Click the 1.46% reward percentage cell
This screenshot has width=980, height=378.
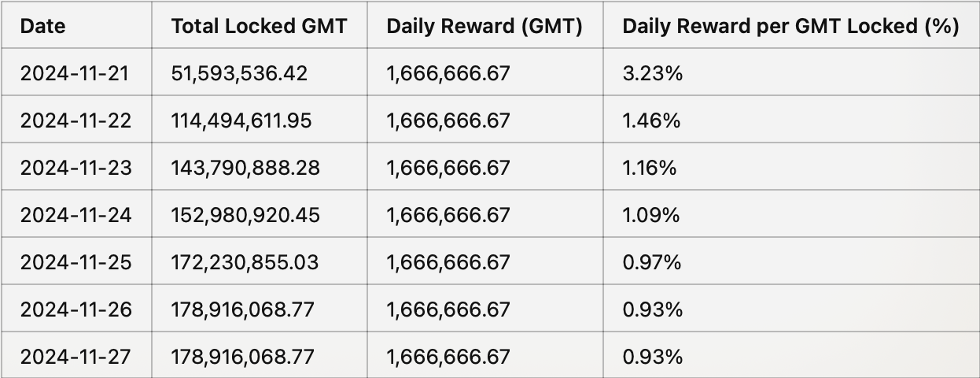coord(651,120)
